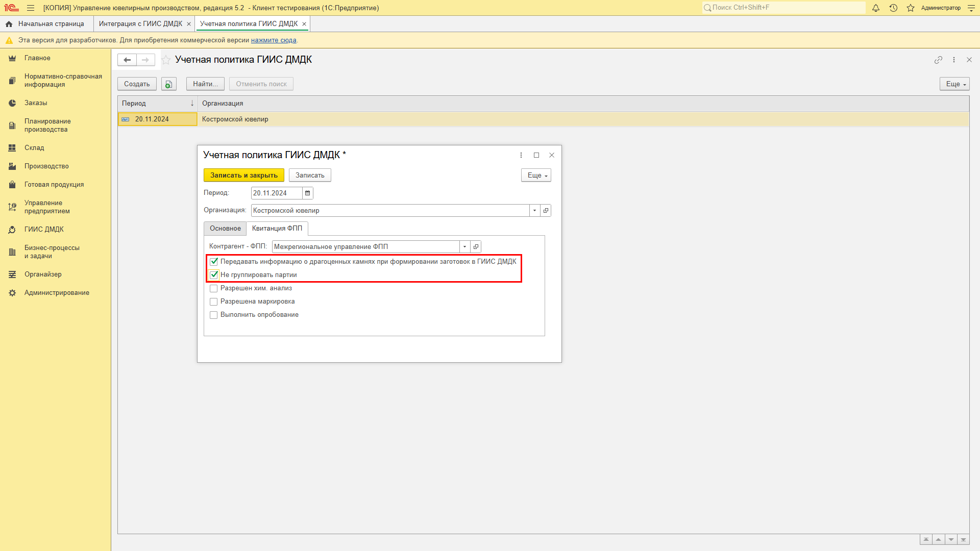Expand Контрагент - ФПП dropdown arrow
The height and width of the screenshot is (551, 980).
click(x=464, y=246)
